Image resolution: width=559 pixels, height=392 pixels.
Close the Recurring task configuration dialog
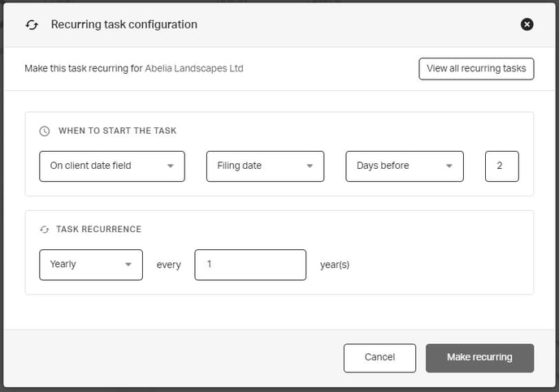[x=526, y=24]
